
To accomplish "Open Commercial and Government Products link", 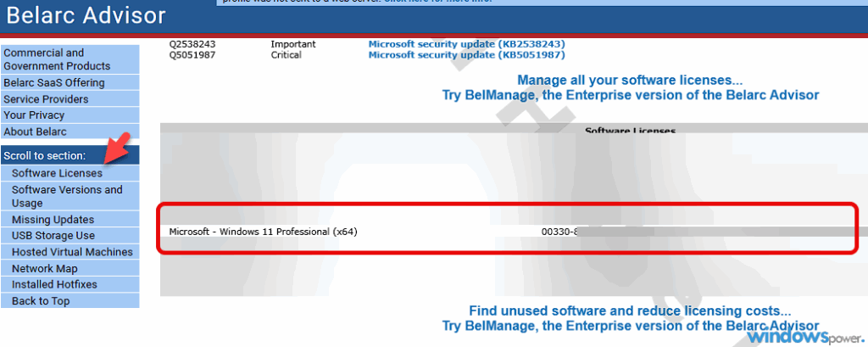I will (70, 59).
